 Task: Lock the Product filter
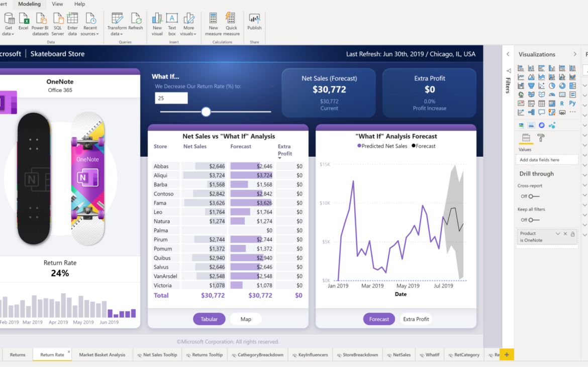coord(572,234)
